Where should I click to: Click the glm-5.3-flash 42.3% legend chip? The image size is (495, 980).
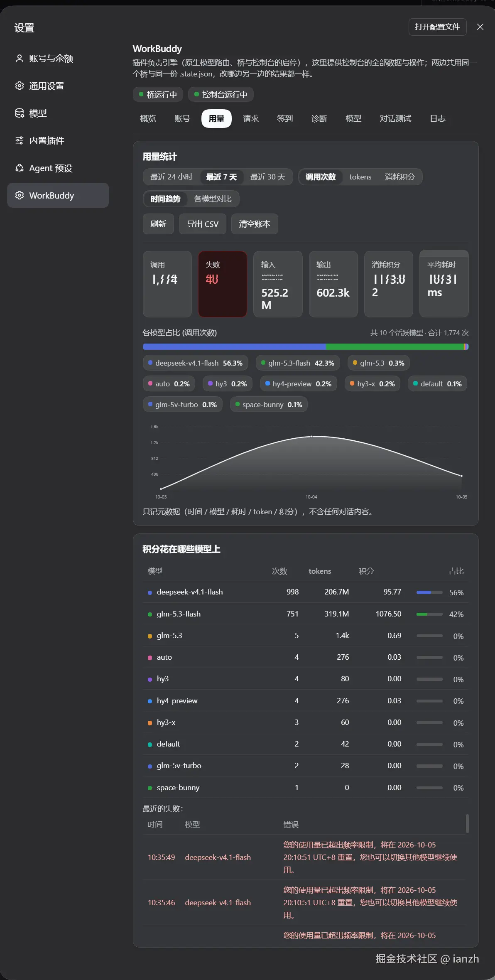point(298,363)
